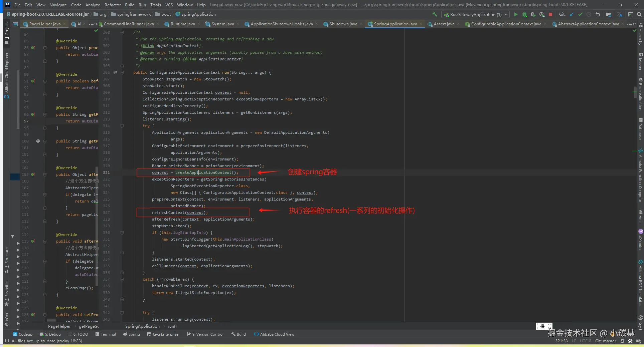Open the Codeup tool window

(x=23, y=334)
